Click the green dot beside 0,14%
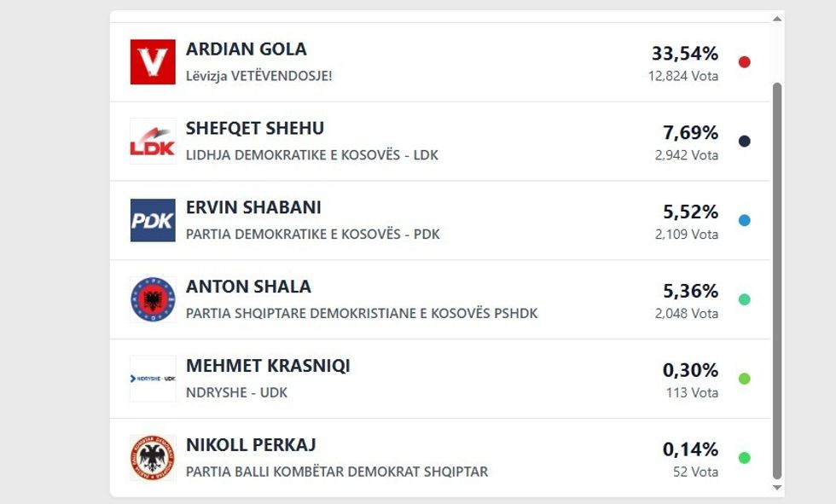This screenshot has width=836, height=504. click(744, 458)
